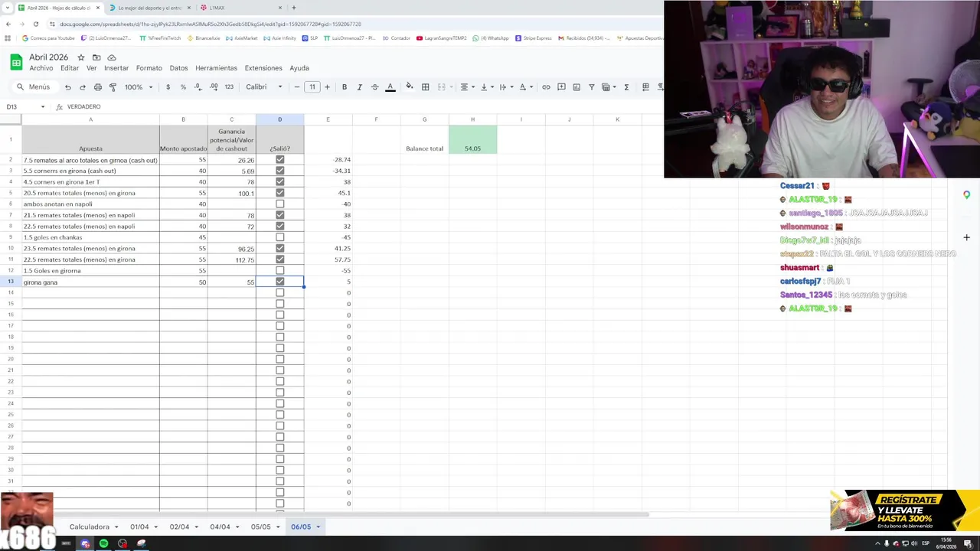Viewport: 980px width, 551px height.
Task: Uncheck ¿Salió? for 4.5 corners en girona row
Action: coord(279,182)
